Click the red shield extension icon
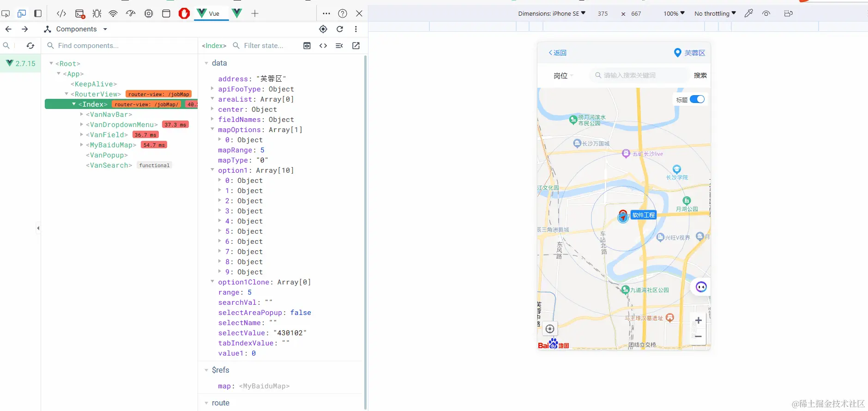 pos(184,13)
